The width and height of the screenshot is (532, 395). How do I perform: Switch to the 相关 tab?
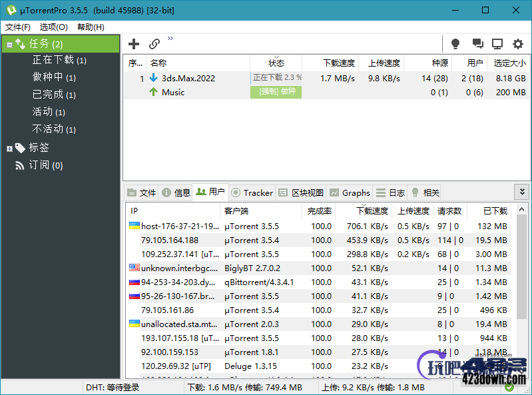click(425, 193)
